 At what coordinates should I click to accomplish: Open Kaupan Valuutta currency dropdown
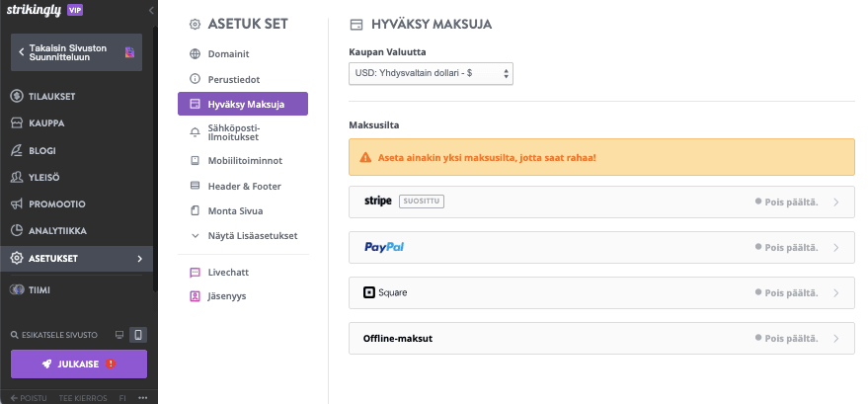click(431, 73)
